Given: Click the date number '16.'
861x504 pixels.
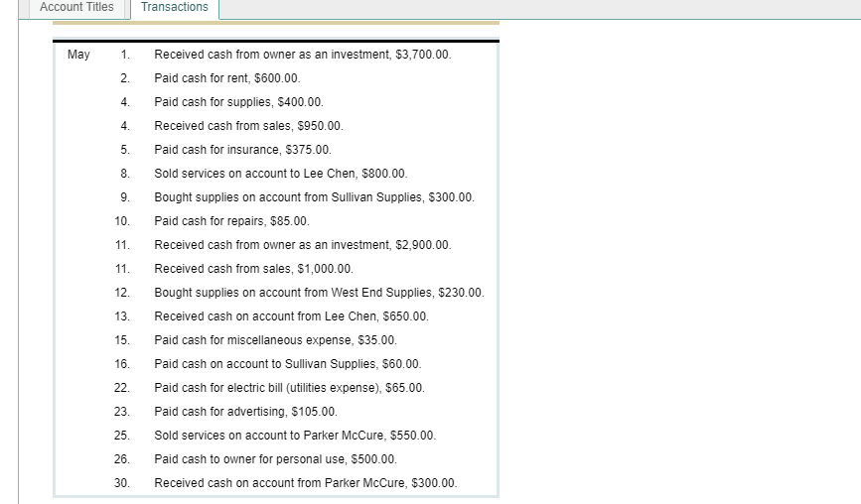Looking at the screenshot, I should (122, 364).
